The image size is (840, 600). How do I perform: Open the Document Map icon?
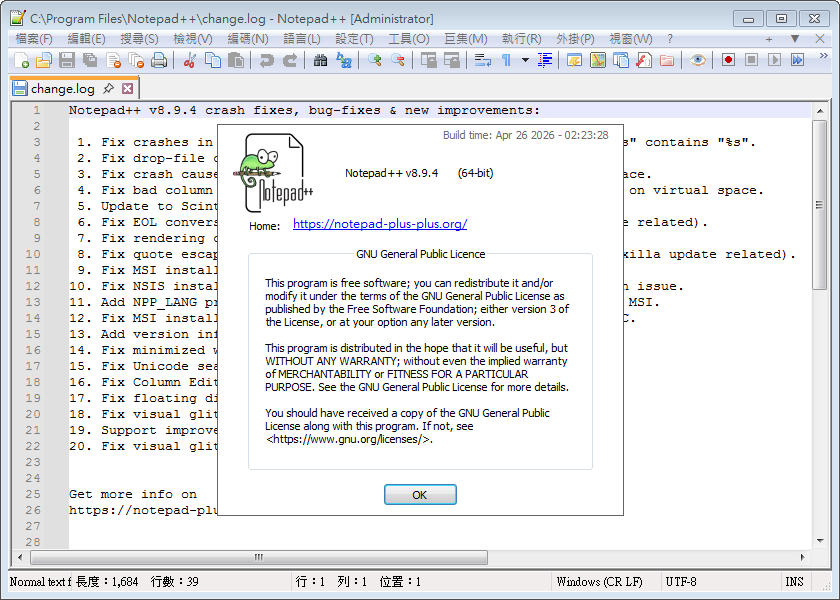click(597, 60)
